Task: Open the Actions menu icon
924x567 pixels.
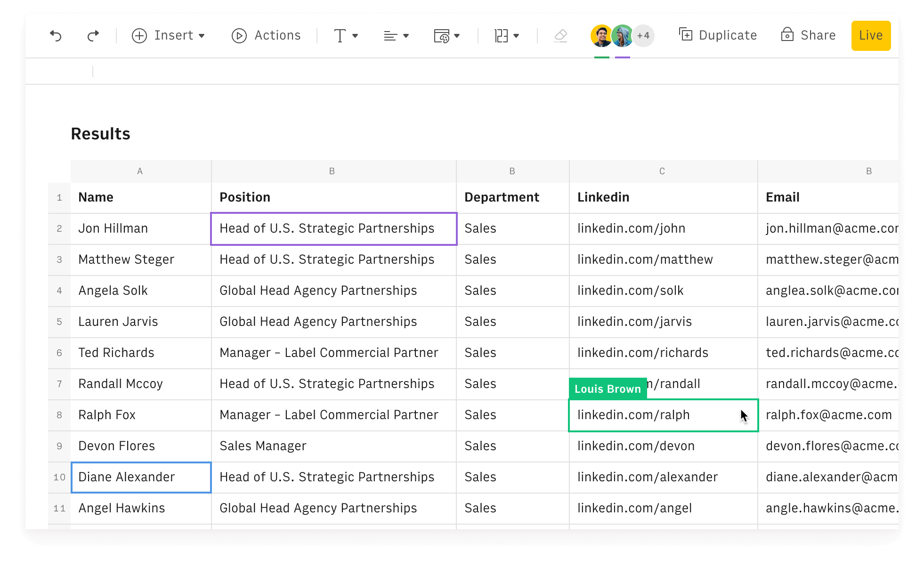Action: point(239,35)
